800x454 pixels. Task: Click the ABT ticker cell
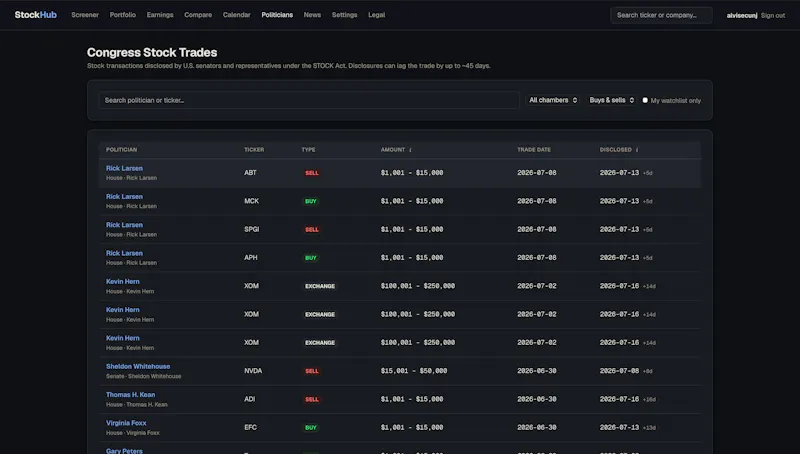point(250,173)
